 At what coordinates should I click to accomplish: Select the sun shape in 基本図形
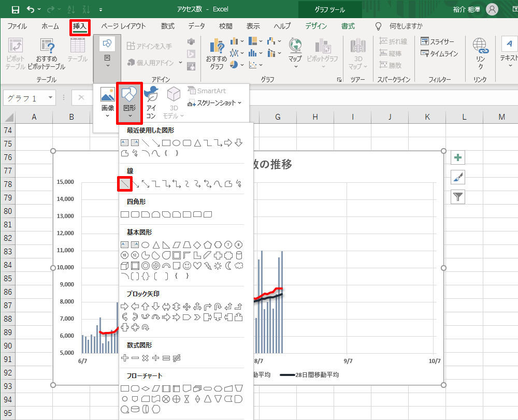pos(218,266)
